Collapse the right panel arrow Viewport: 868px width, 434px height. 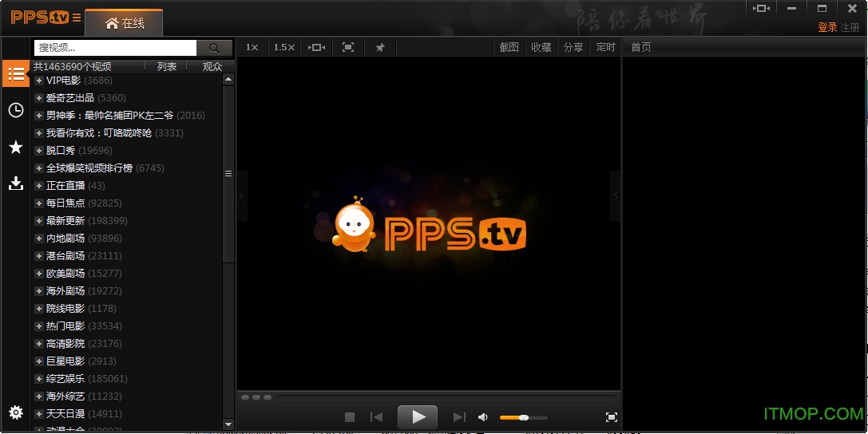(x=616, y=195)
